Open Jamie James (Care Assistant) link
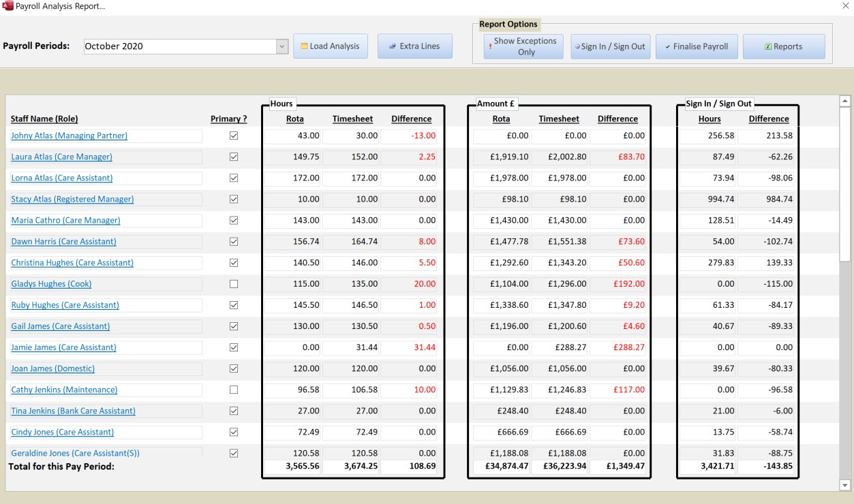854x504 pixels. pyautogui.click(x=63, y=347)
